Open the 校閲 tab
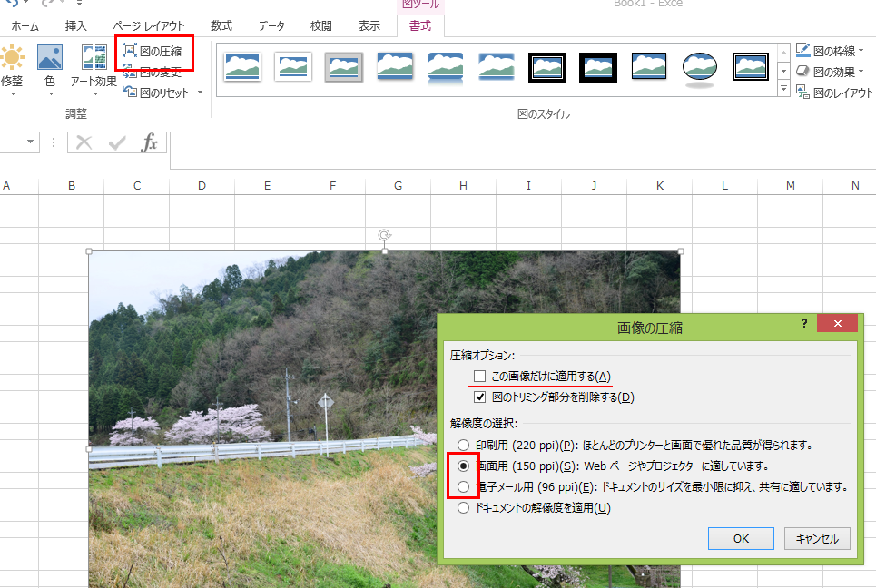876x588 pixels. click(x=321, y=25)
